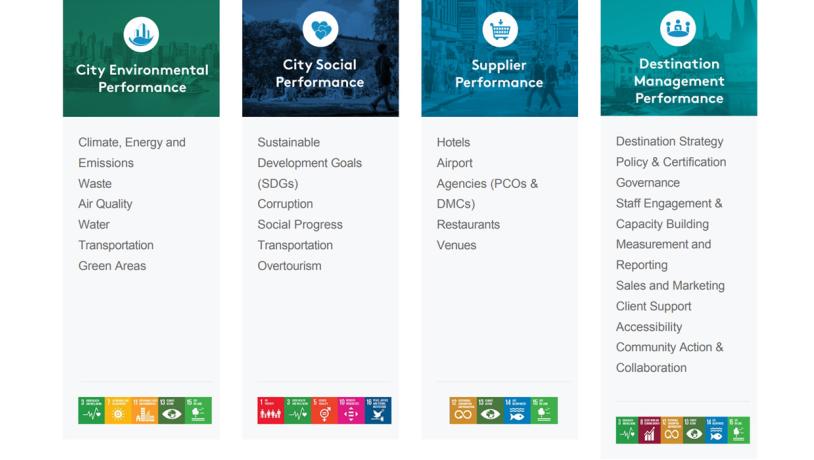Click "Air Quality" in Environmental list
Image resolution: width=814 pixels, height=460 pixels.
coord(105,204)
